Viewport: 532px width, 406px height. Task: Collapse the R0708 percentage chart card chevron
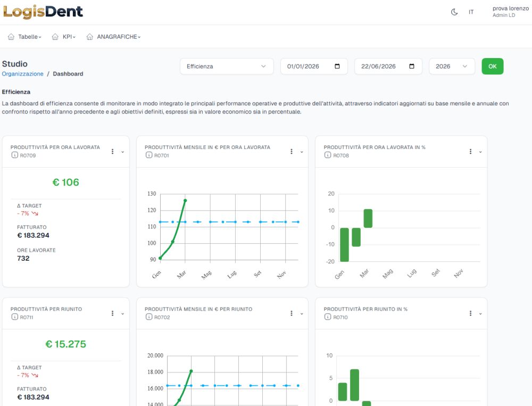480,152
